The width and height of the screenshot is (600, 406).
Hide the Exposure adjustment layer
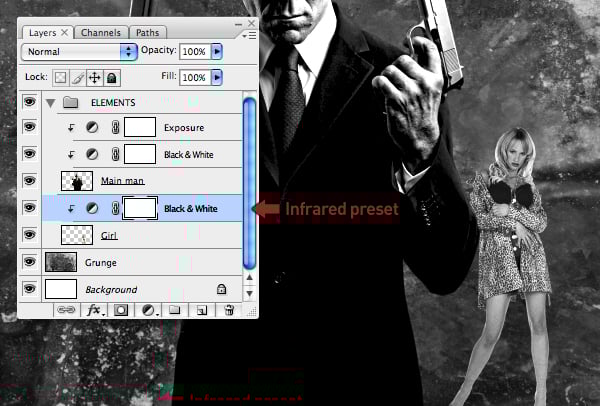coord(29,127)
